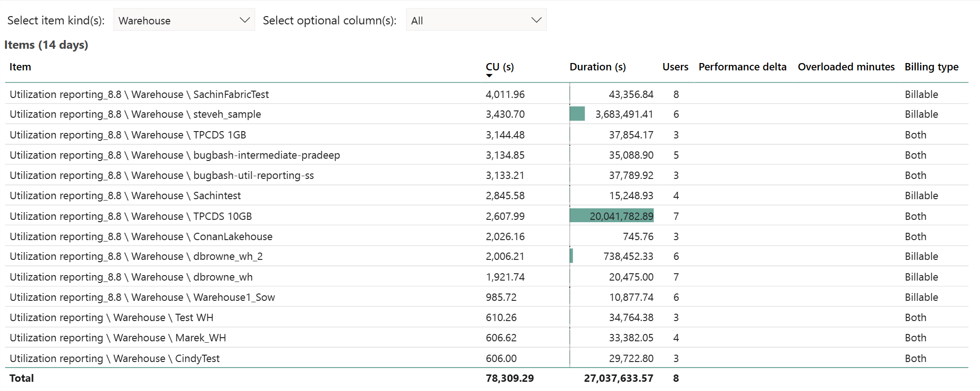Viewport: 980px width, 391px height.
Task: Select the bugbash-util-reporting-ss row
Action: point(487,175)
